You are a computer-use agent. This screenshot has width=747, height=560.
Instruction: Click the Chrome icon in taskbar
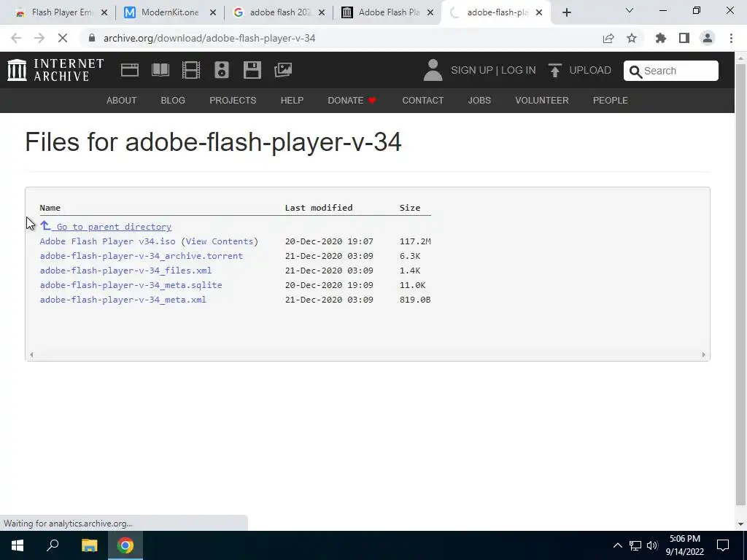pyautogui.click(x=125, y=545)
